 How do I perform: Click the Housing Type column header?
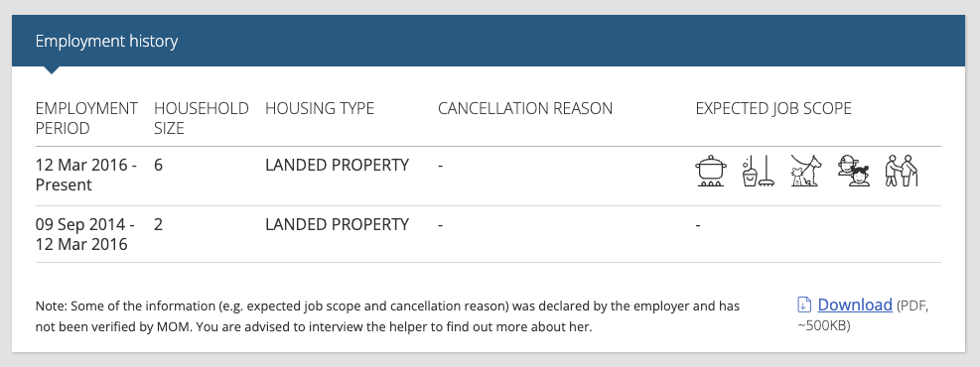coord(320,108)
